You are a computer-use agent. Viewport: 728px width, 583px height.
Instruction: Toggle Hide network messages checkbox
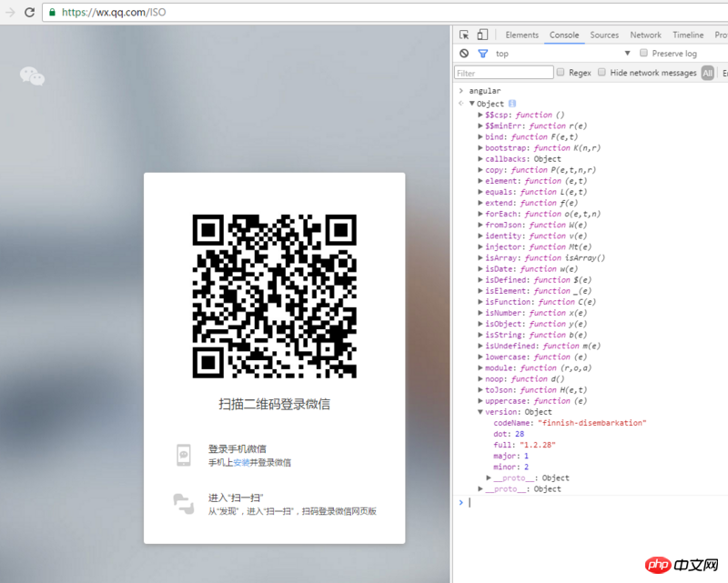pos(602,73)
